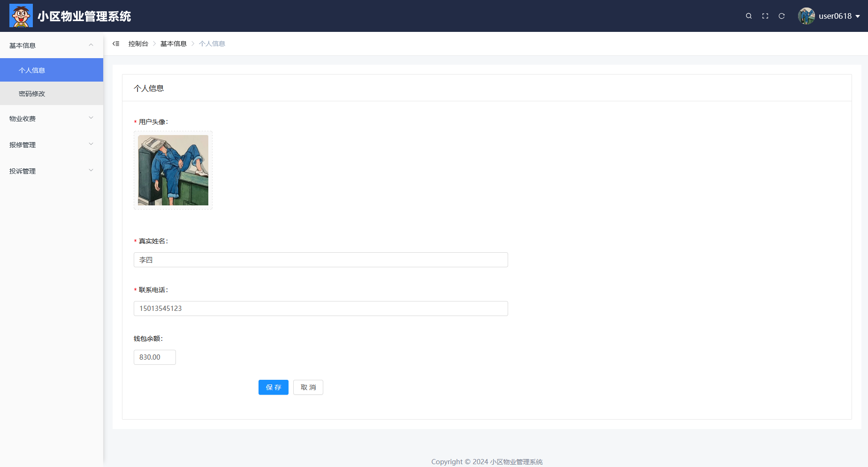Screen dimensions: 868x467
Task: Click the user avatar upload thumbnail
Action: [173, 170]
